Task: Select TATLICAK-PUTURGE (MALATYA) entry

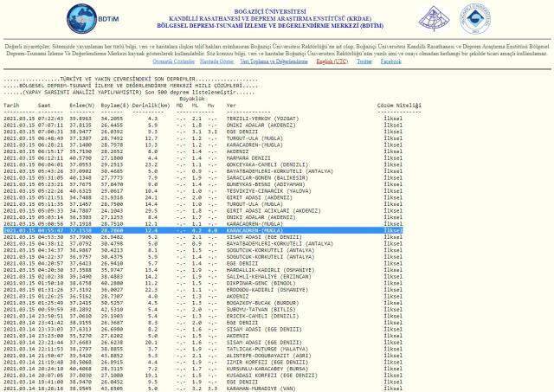Action: (x=267, y=350)
